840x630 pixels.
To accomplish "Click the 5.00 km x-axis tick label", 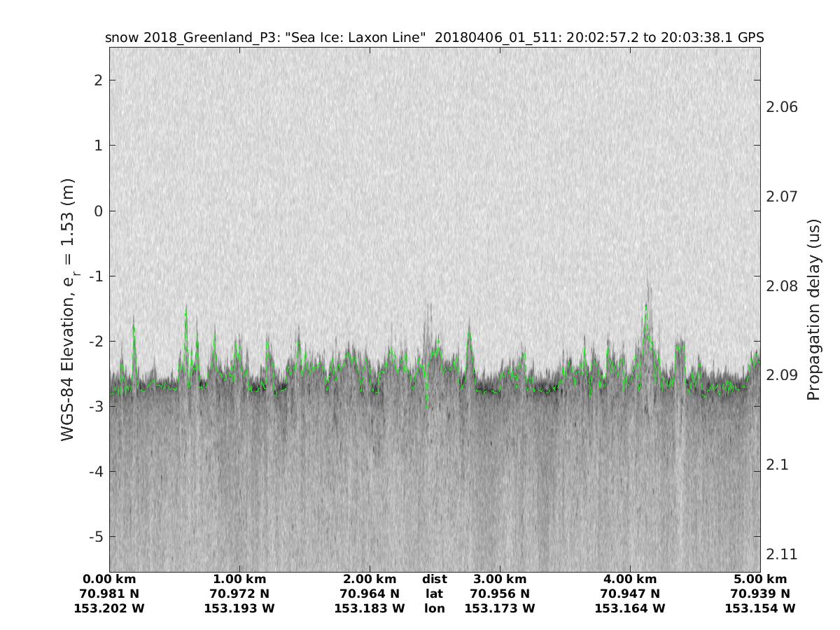I will pyautogui.click(x=760, y=579).
